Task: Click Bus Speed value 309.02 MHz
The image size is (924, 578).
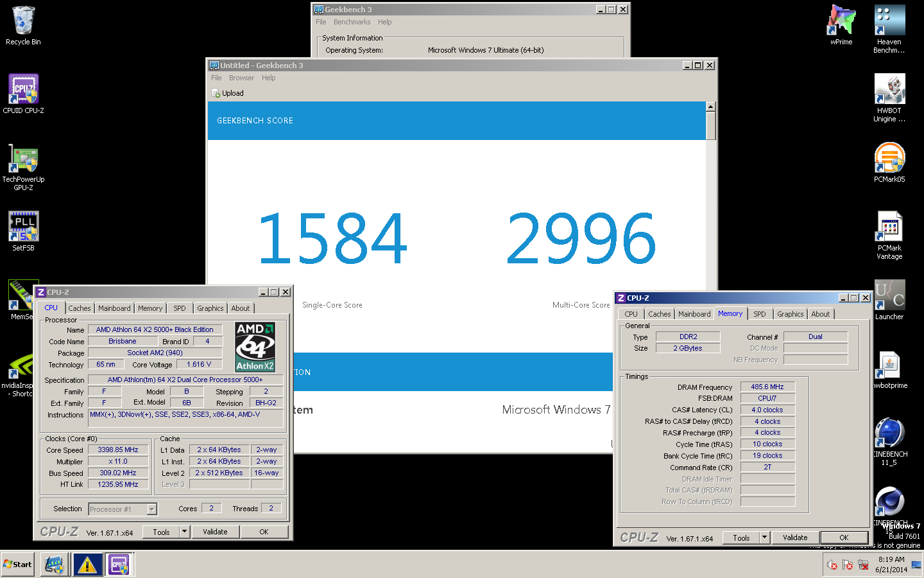Action: click(118, 473)
